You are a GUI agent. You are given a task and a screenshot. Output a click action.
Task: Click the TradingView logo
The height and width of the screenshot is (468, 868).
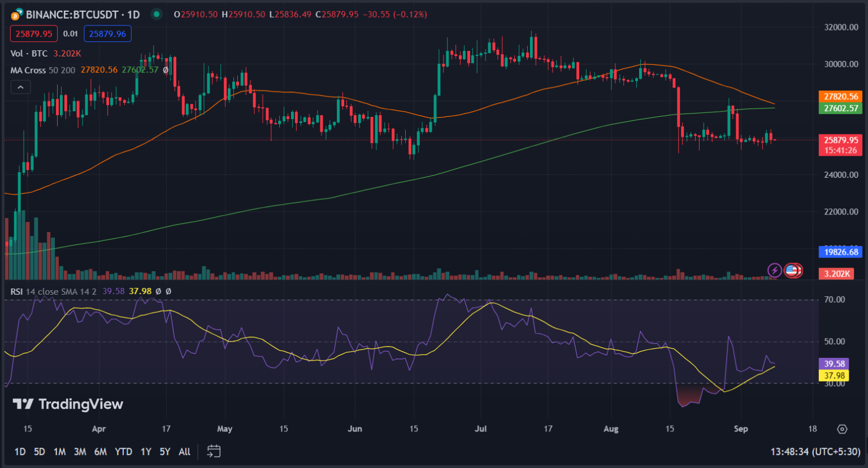tap(68, 404)
